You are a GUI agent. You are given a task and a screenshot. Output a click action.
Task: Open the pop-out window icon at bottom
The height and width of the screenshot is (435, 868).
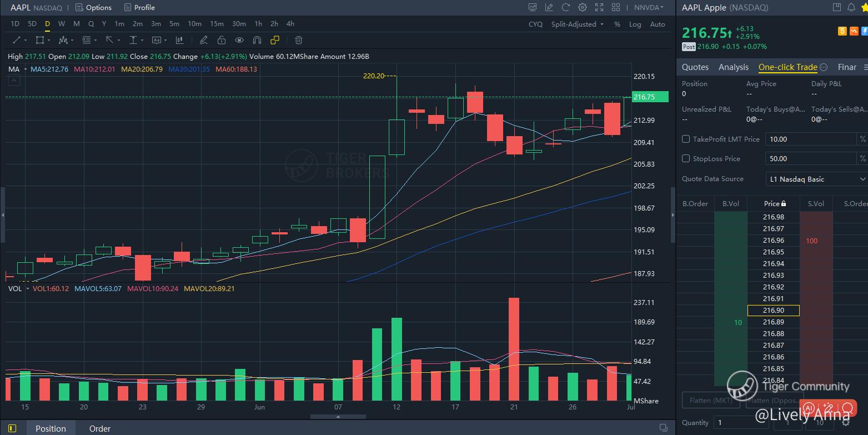[x=663, y=428]
